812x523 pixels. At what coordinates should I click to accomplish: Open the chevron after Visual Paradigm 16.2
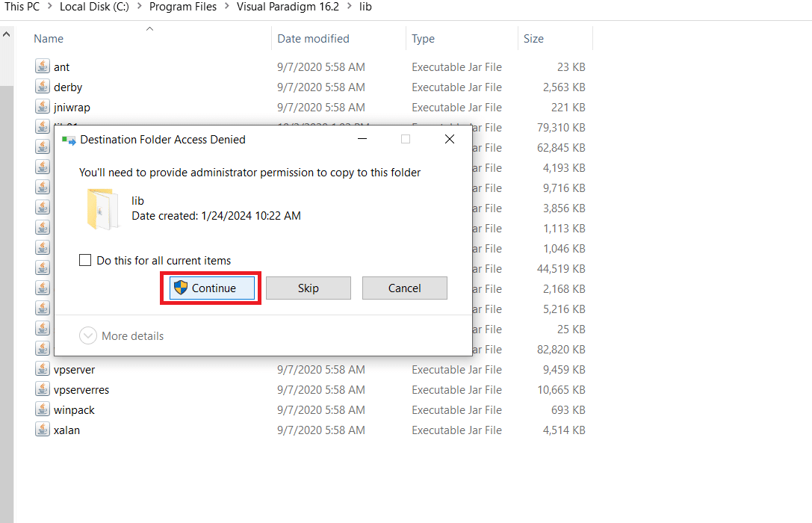pyautogui.click(x=350, y=6)
